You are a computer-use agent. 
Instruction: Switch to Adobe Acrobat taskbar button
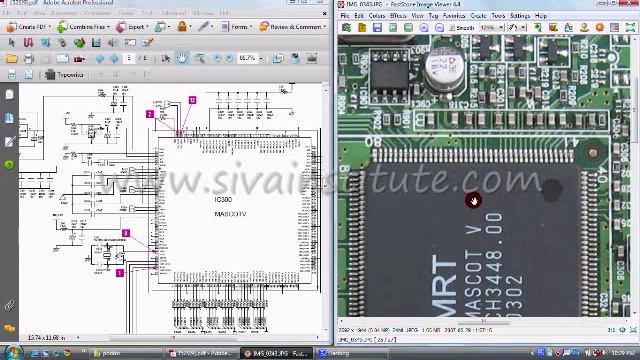pyautogui.click(x=202, y=353)
